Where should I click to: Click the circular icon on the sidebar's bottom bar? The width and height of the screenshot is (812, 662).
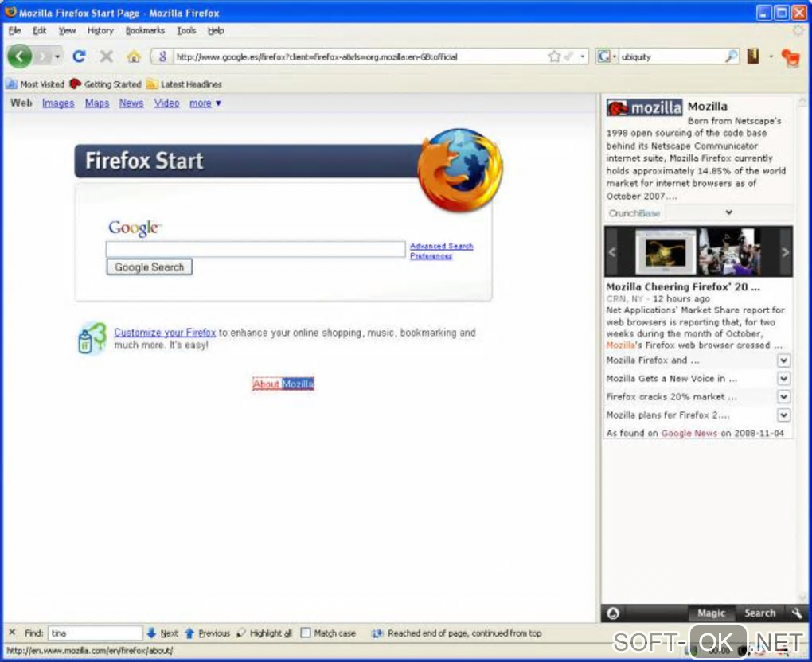click(613, 613)
